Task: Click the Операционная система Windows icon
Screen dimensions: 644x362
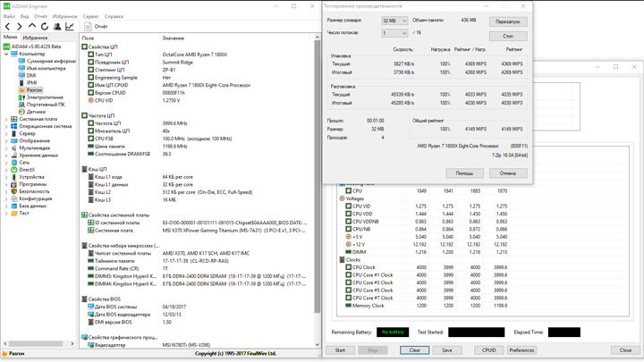Action: 14,126
